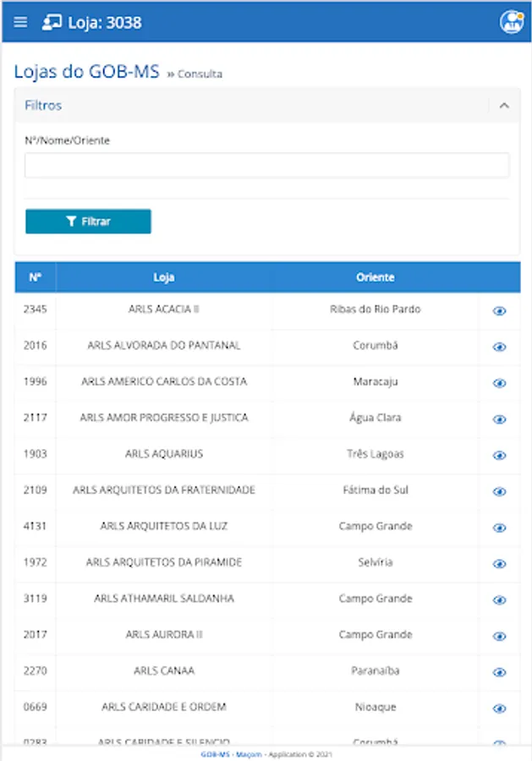The image size is (532, 761).
Task: Click the Filtrar button
Action: [x=88, y=222]
